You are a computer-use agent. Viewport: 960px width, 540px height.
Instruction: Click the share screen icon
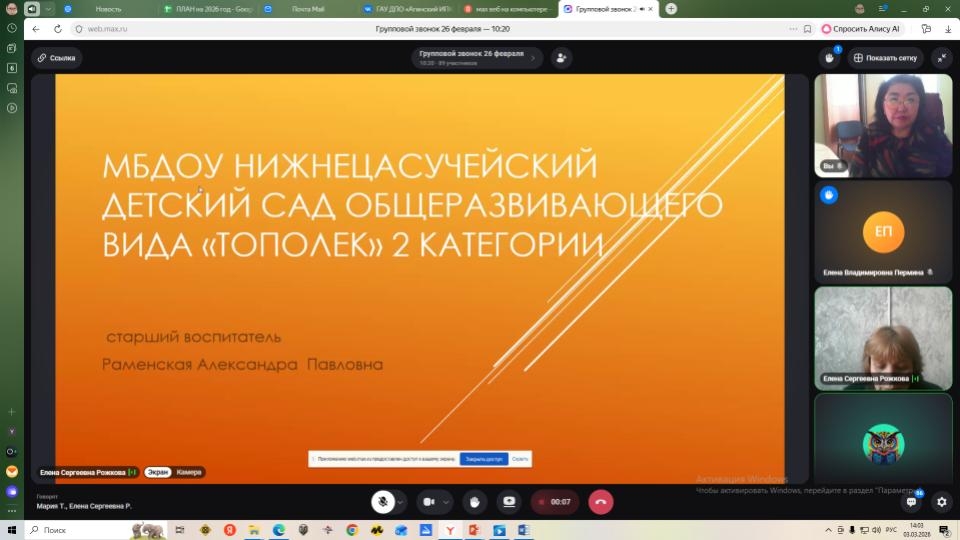pos(509,502)
